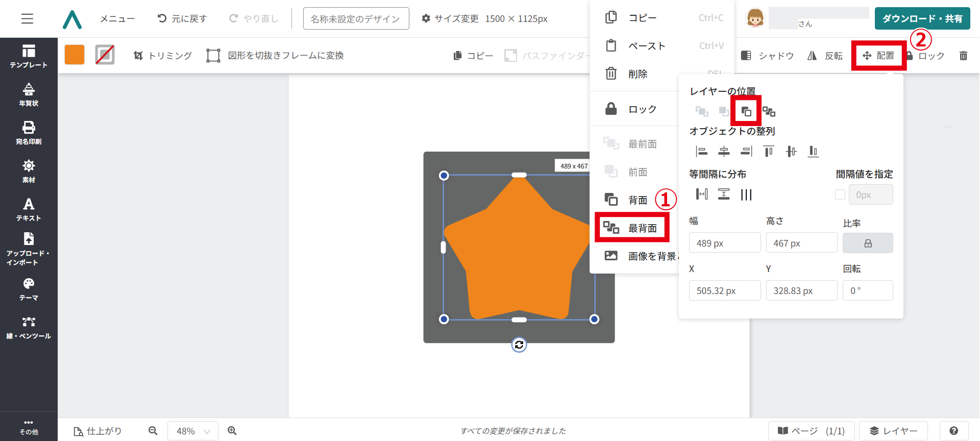This screenshot has width=980, height=441.
Task: Toggle the ロック option in toolbar
Action: (x=925, y=56)
